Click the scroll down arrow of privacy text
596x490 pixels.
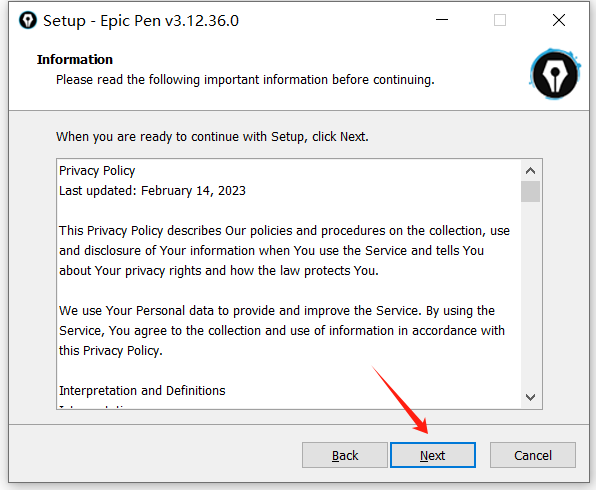pyautogui.click(x=530, y=397)
